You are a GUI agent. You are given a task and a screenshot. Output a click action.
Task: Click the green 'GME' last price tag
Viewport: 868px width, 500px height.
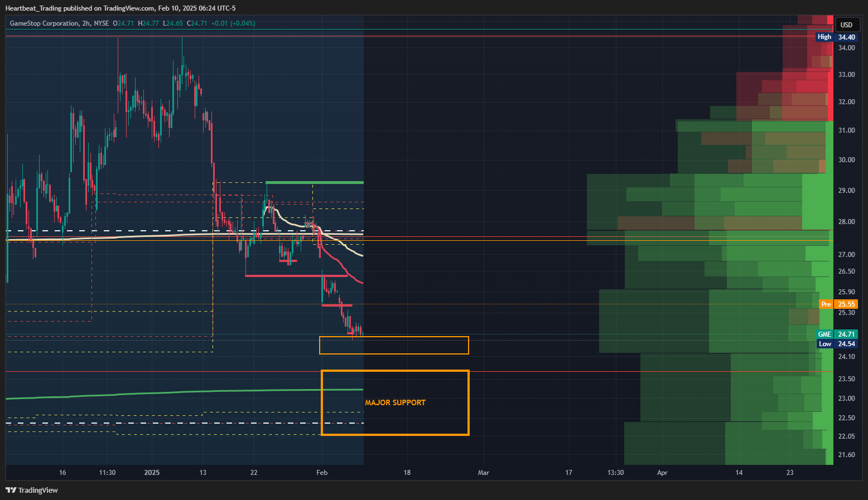[x=824, y=334]
